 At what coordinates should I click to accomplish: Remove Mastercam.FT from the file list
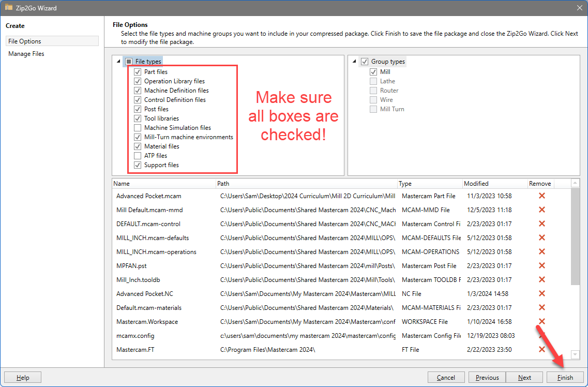[x=541, y=350]
